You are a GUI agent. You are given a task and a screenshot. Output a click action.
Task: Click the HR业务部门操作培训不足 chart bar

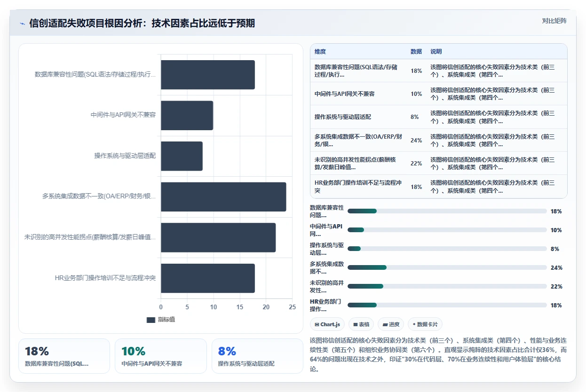click(208, 278)
